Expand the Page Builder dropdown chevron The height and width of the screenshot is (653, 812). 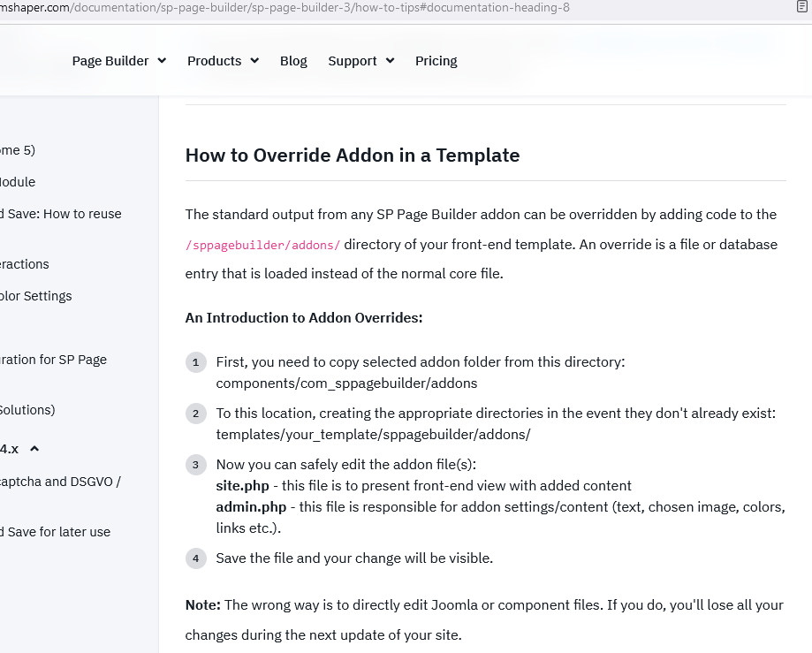162,61
